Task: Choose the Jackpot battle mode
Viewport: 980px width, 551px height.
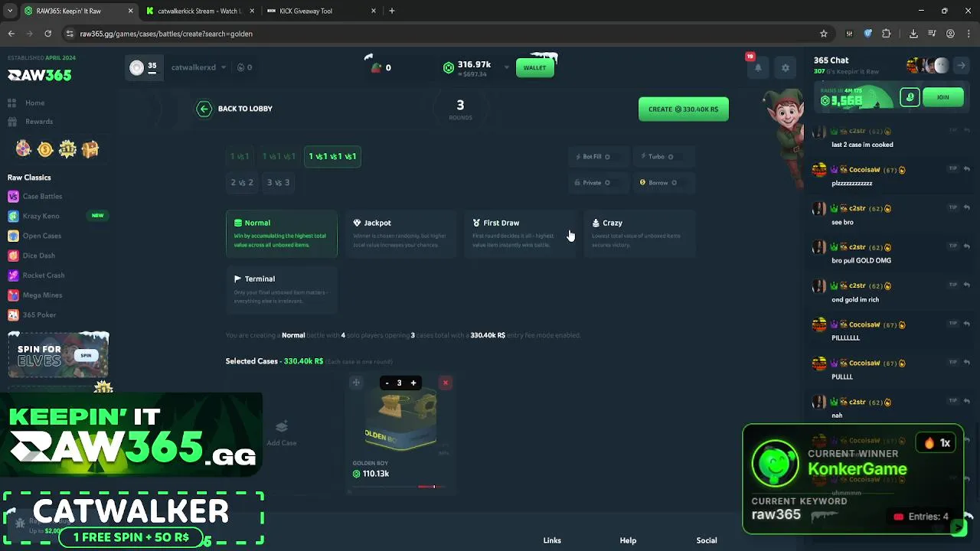Action: 400,233
